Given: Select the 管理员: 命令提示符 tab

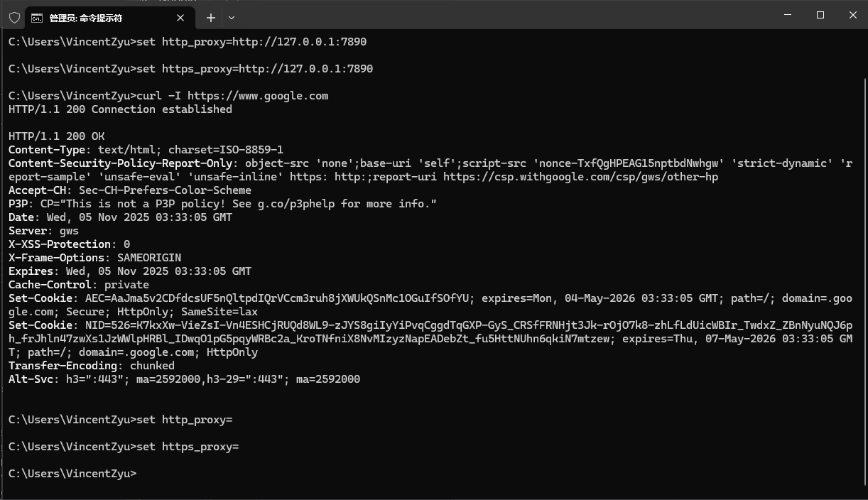Looking at the screenshot, I should pos(92,17).
